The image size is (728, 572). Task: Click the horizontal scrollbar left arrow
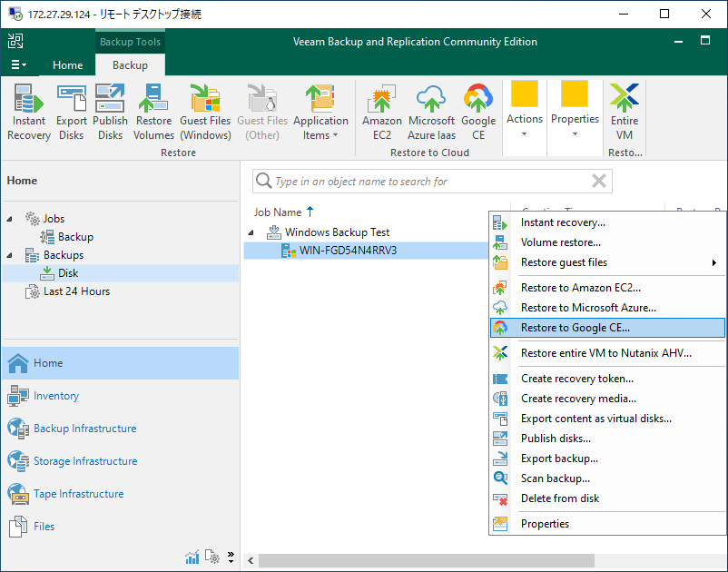[x=251, y=560]
